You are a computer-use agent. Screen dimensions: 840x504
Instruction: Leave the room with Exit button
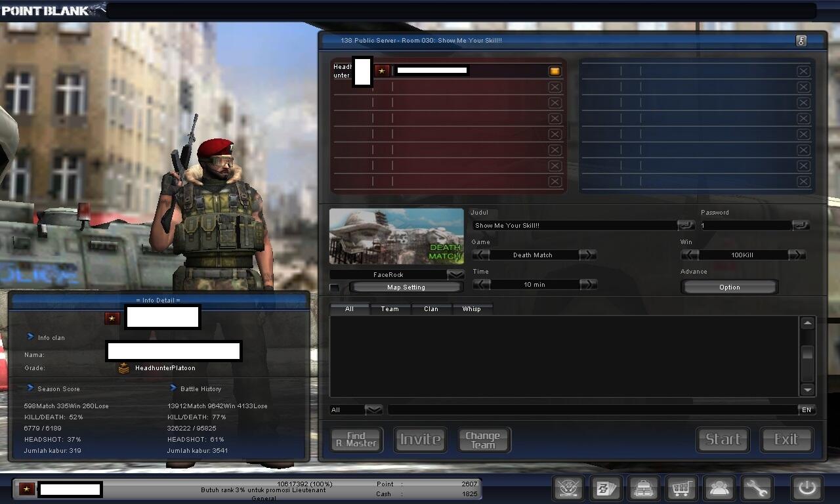point(786,440)
